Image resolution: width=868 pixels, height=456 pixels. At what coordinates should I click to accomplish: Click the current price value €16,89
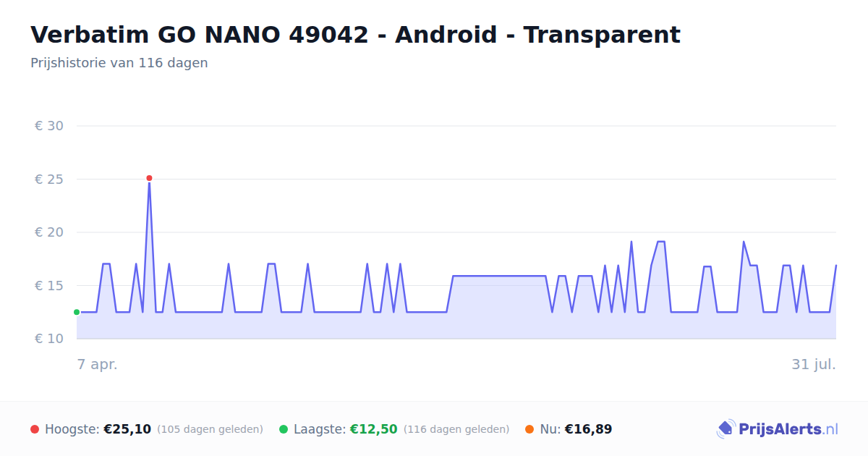click(588, 429)
